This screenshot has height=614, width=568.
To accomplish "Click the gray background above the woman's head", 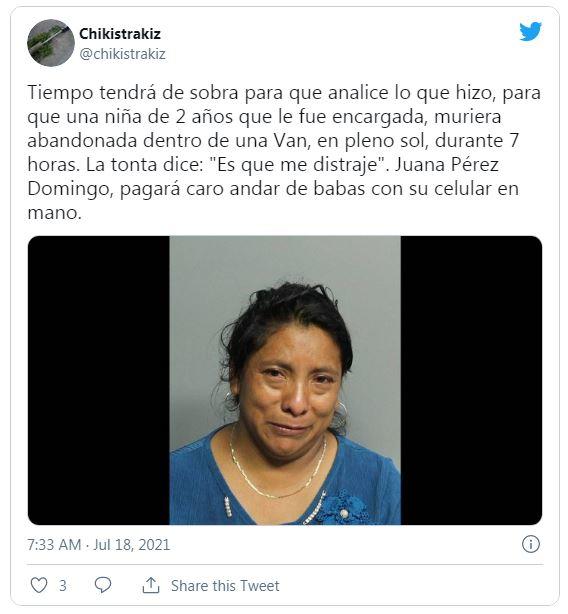I will click(x=285, y=258).
